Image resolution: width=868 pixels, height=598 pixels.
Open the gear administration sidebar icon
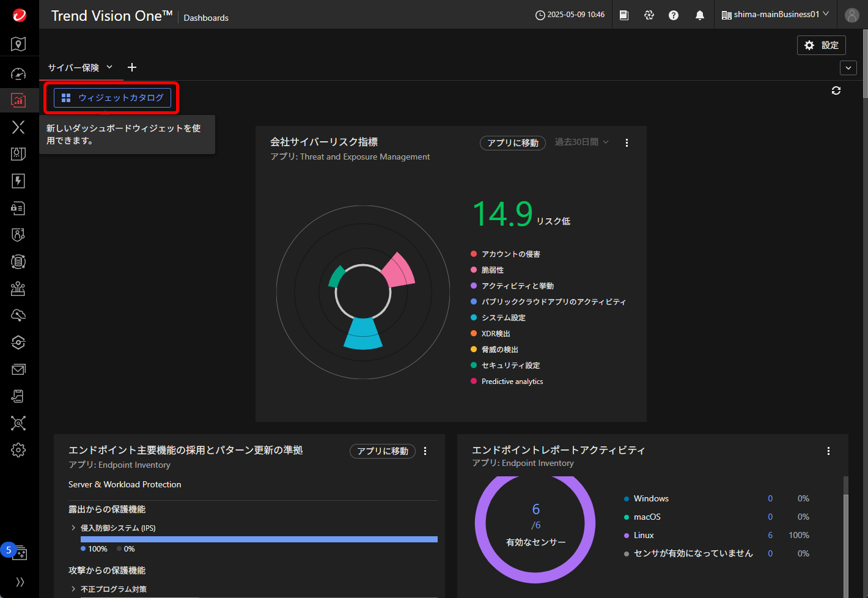18,450
